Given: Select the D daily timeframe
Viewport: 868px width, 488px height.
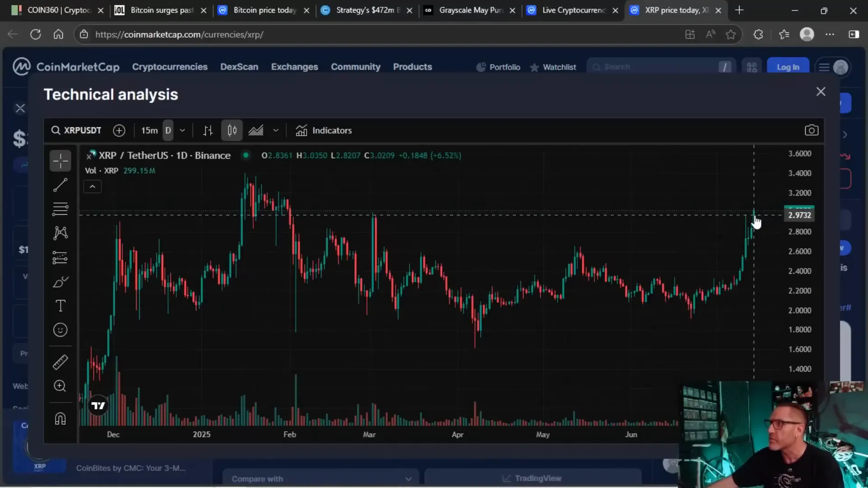Looking at the screenshot, I should (x=168, y=131).
